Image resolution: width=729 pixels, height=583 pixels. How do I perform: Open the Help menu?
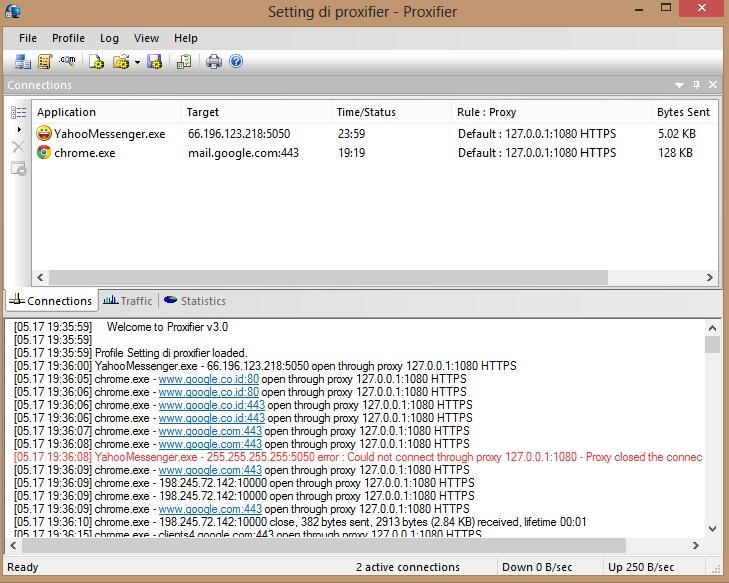(x=186, y=38)
